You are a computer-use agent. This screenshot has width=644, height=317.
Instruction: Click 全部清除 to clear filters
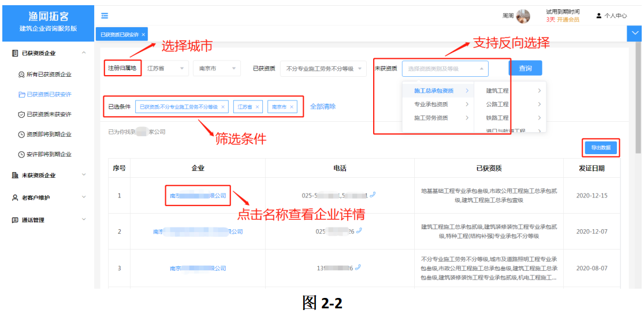[x=323, y=107]
